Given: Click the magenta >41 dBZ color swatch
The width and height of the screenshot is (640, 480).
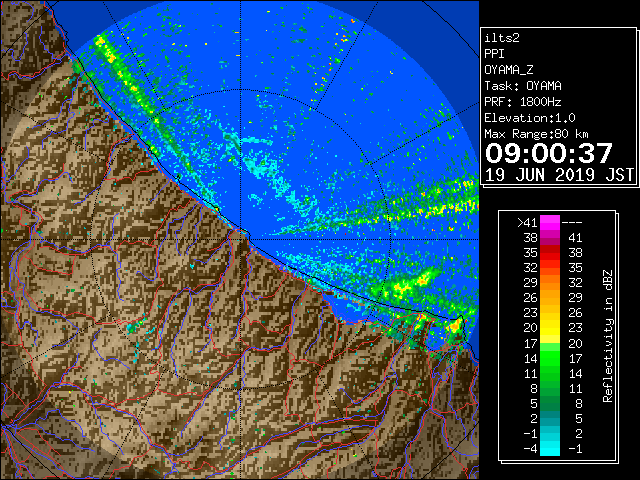Looking at the screenshot, I should pyautogui.click(x=550, y=222).
